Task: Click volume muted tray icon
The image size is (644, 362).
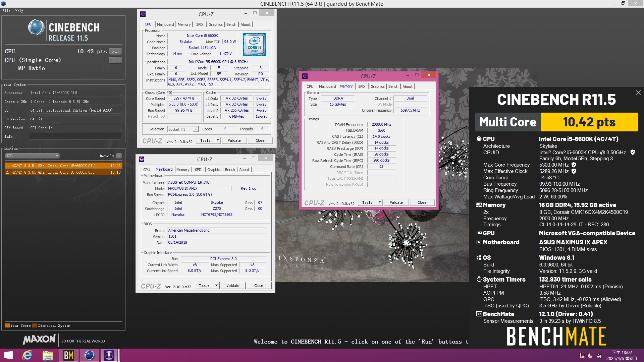Action: point(590,356)
